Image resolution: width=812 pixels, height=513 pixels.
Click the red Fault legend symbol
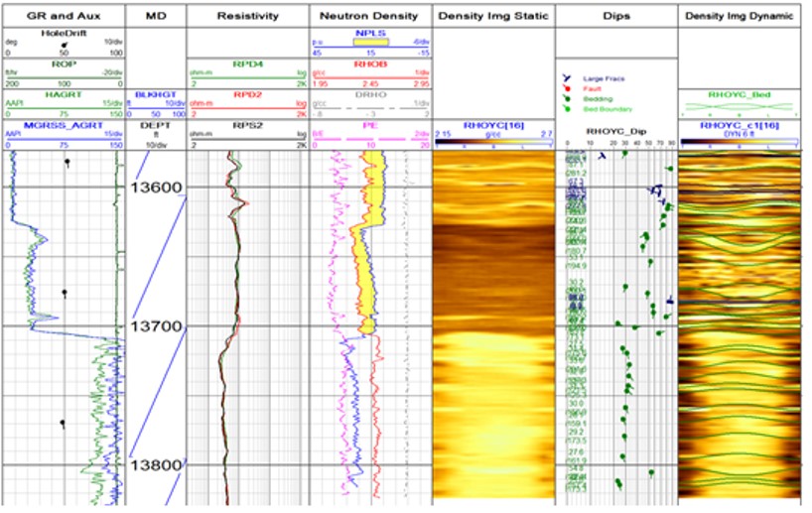[567, 87]
